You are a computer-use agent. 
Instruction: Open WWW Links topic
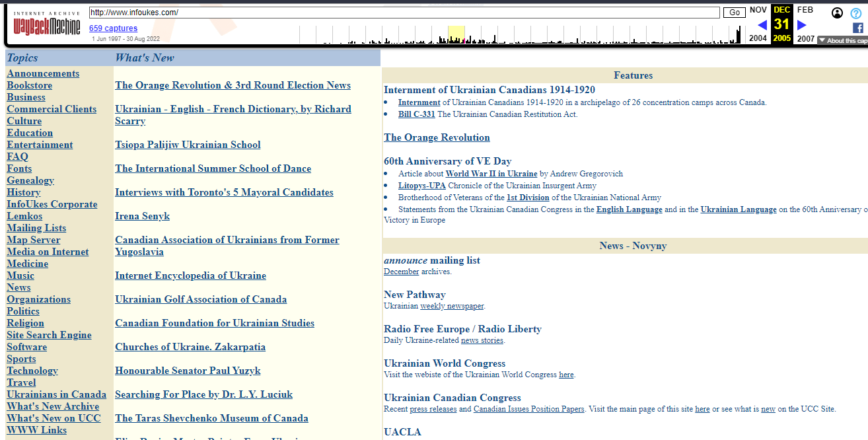tap(37, 430)
